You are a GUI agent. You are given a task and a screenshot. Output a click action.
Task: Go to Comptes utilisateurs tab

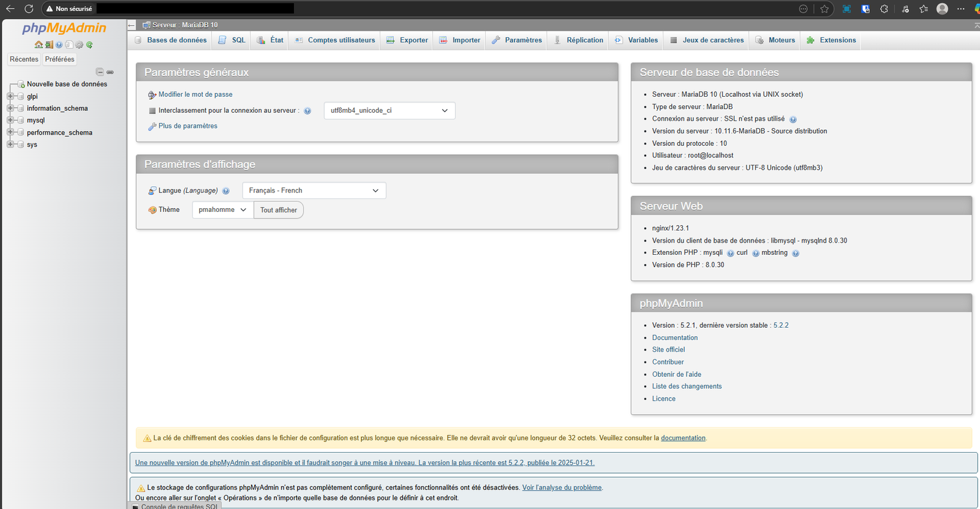[335, 40]
